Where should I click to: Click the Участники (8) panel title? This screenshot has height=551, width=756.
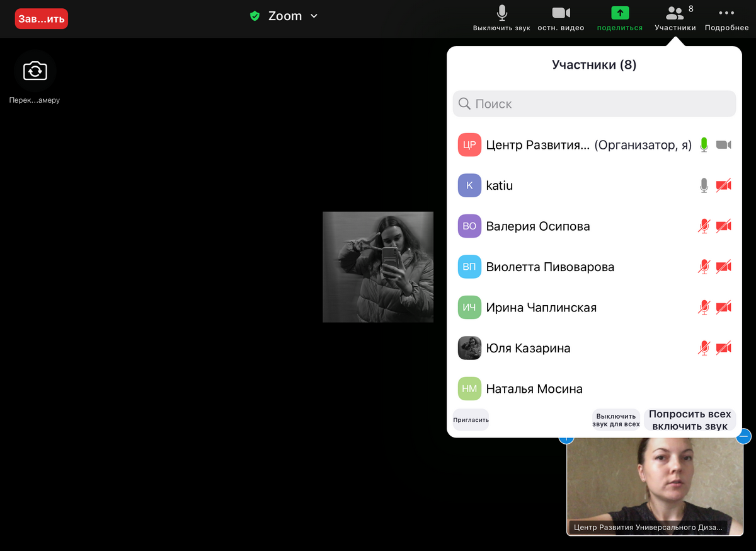(594, 65)
